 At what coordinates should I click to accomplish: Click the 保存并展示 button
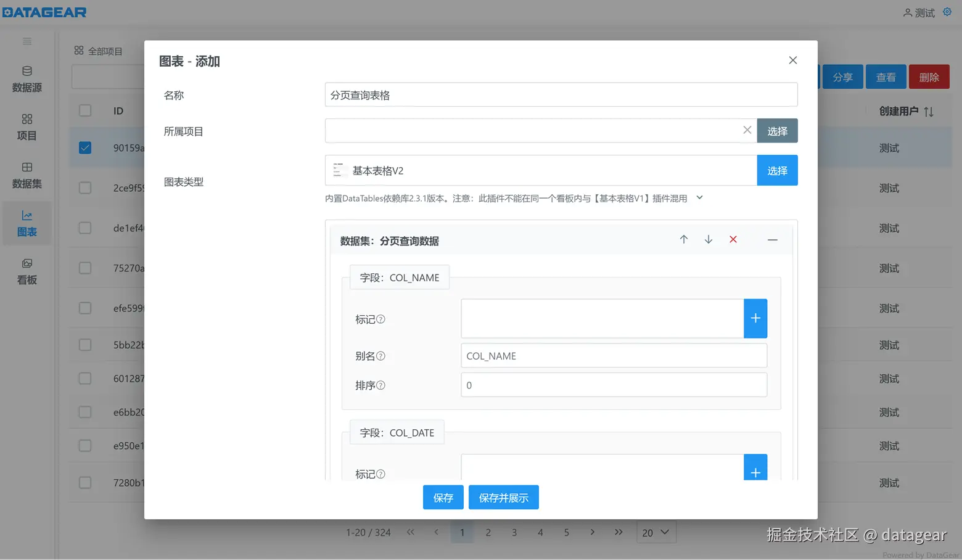click(504, 497)
